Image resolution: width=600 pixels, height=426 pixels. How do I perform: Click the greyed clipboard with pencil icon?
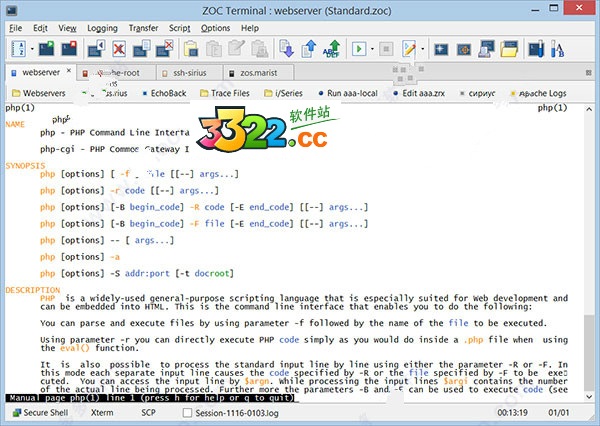click(236, 48)
